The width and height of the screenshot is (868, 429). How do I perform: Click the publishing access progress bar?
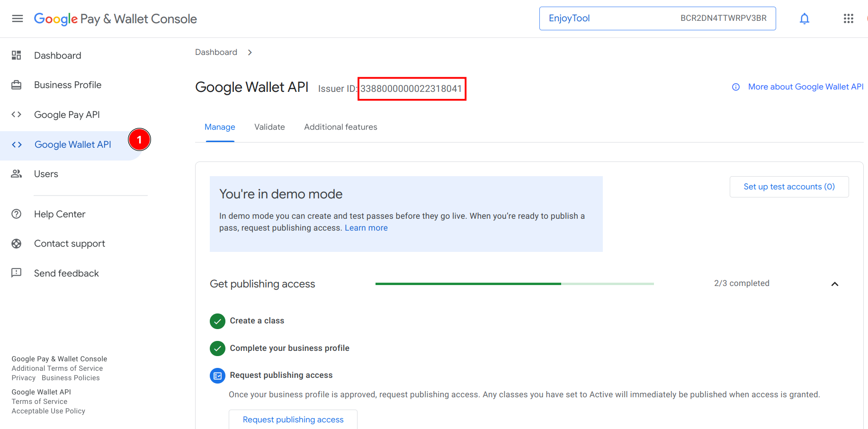point(514,284)
